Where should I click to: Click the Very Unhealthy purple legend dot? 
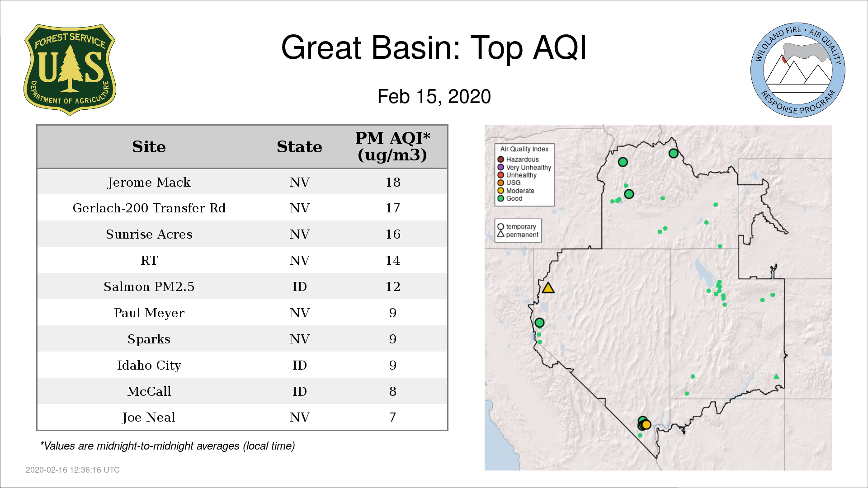pyautogui.click(x=500, y=167)
